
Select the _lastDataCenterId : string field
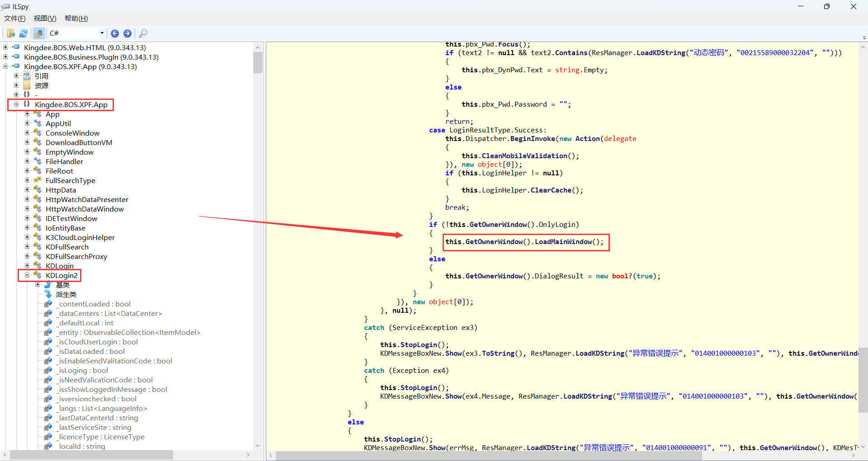click(97, 418)
